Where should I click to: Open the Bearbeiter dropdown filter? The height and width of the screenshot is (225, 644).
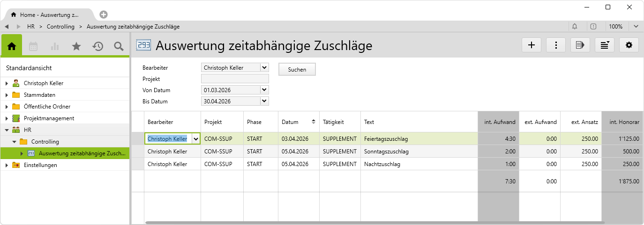pos(264,68)
